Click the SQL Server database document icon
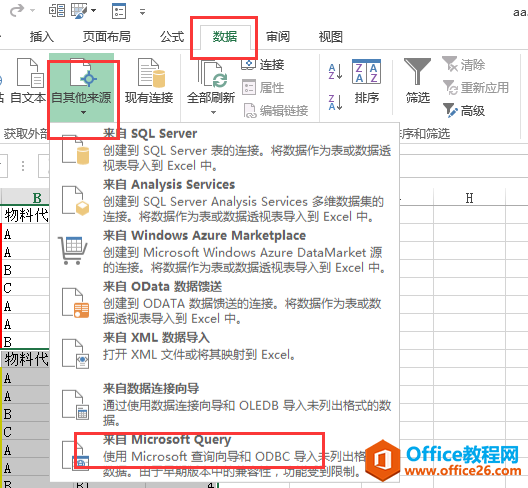The width and height of the screenshot is (528, 488). click(75, 150)
